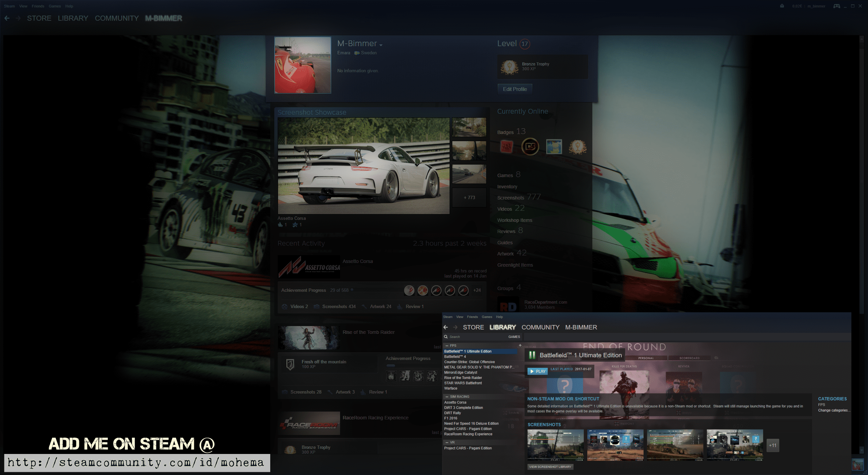Screen dimensions: 868x475
Task: Click the back arrow in the Library window
Action: click(x=446, y=327)
